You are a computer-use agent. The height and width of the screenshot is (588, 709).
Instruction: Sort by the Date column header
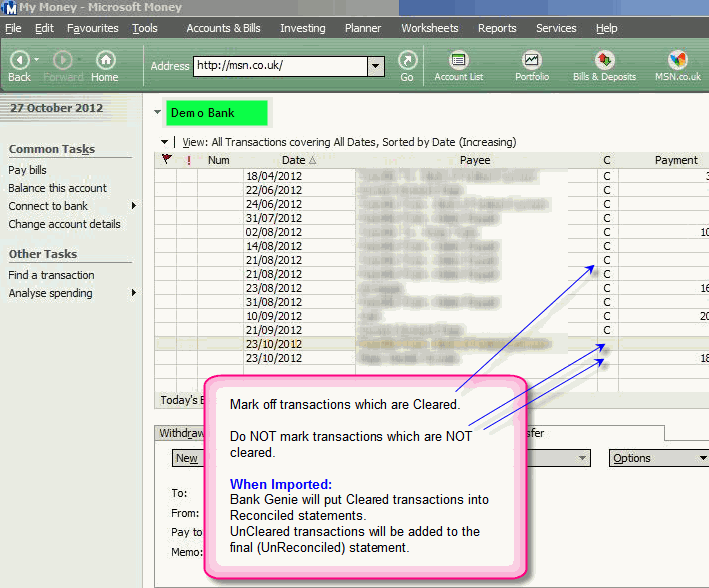click(299, 160)
